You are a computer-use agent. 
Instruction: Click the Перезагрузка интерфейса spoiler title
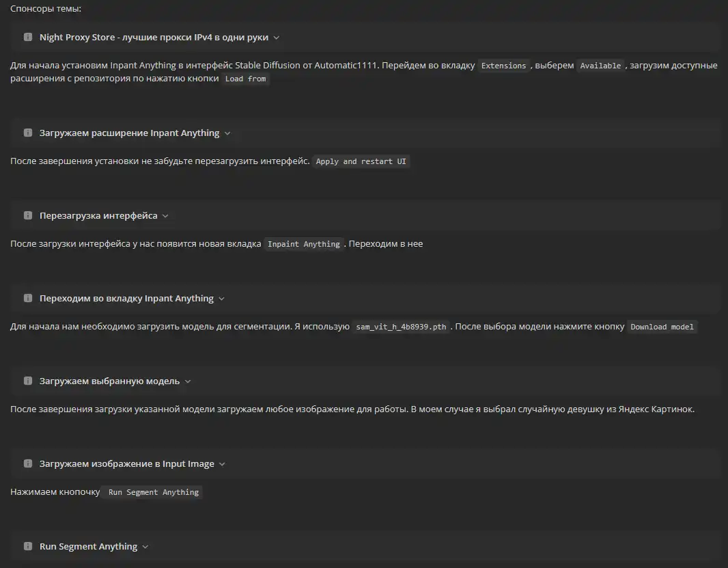point(98,216)
